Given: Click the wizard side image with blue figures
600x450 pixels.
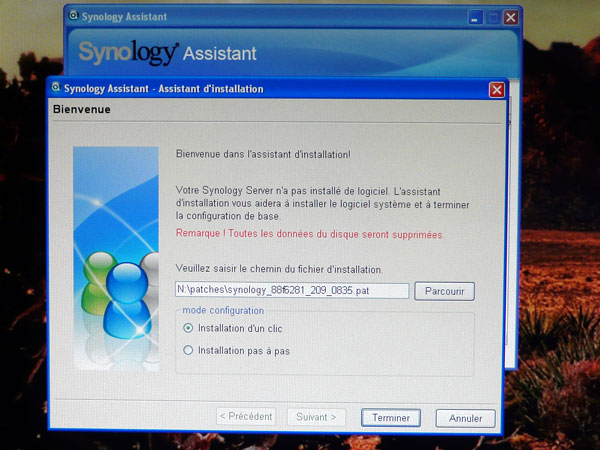Looking at the screenshot, I should (116, 258).
